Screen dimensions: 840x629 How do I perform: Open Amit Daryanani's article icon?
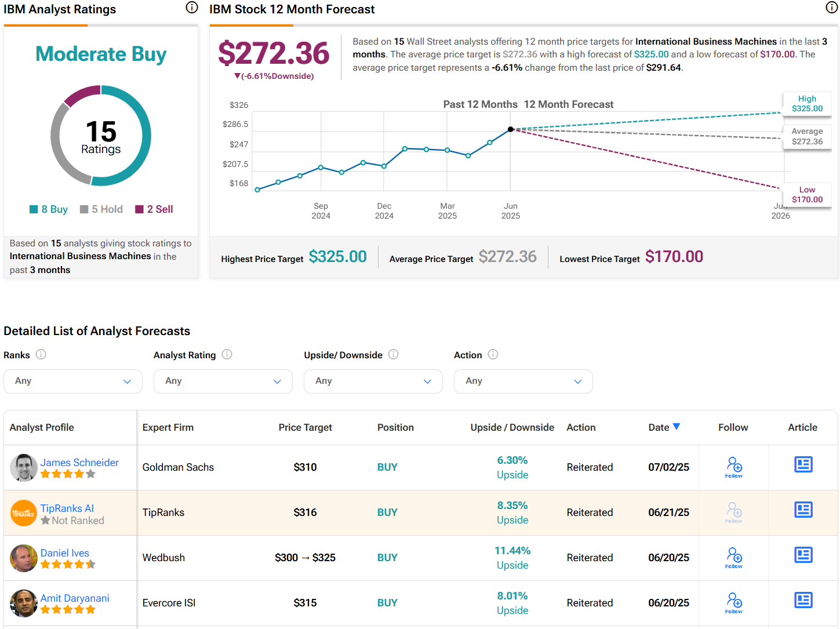pos(803,600)
